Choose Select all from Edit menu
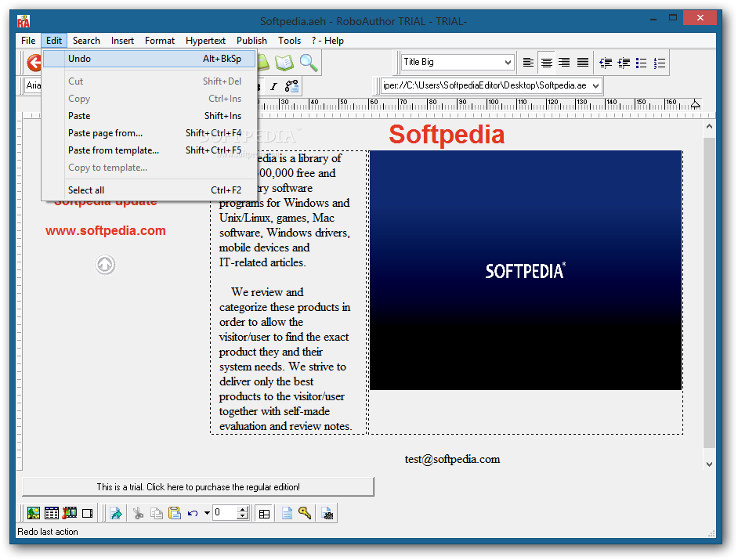 pyautogui.click(x=149, y=190)
